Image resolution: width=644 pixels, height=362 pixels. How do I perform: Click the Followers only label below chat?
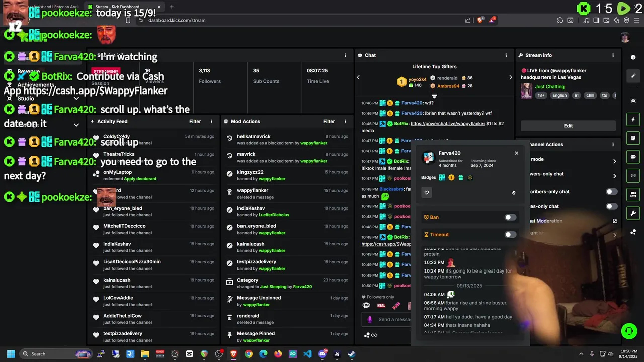[x=380, y=297]
